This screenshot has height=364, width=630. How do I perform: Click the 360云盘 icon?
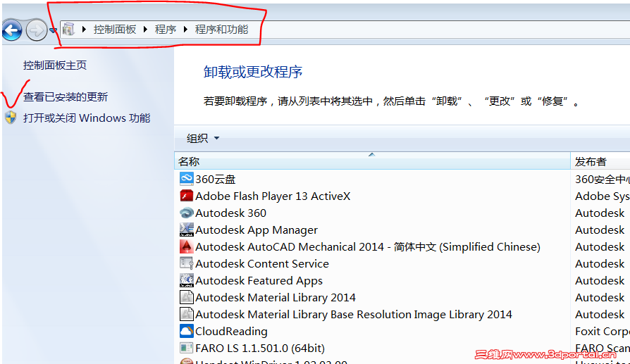(187, 179)
